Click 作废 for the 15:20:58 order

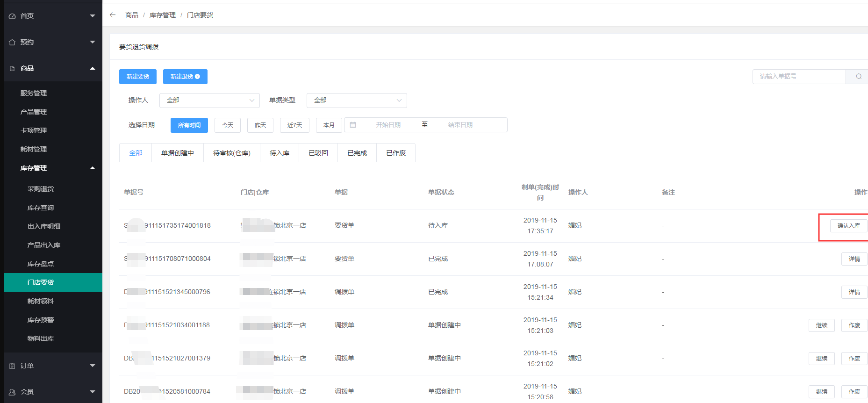pyautogui.click(x=854, y=392)
